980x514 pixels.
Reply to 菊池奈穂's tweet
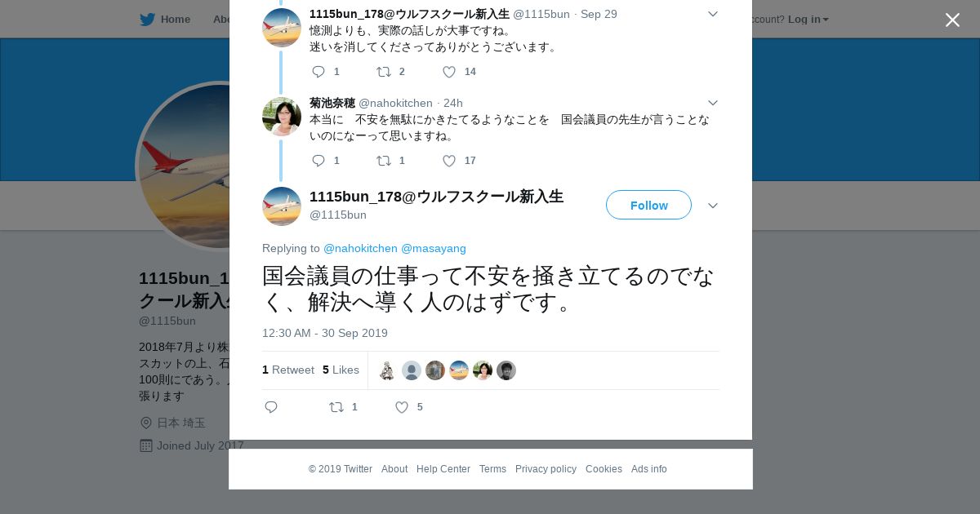325,161
